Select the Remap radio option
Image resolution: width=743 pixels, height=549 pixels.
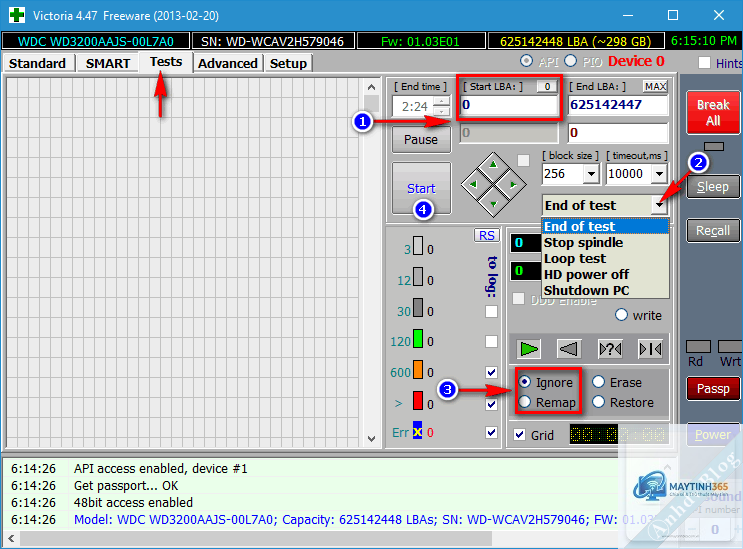pos(525,402)
